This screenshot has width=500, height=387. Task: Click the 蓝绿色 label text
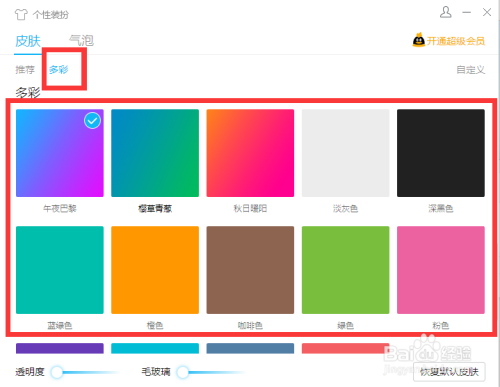tap(60, 325)
